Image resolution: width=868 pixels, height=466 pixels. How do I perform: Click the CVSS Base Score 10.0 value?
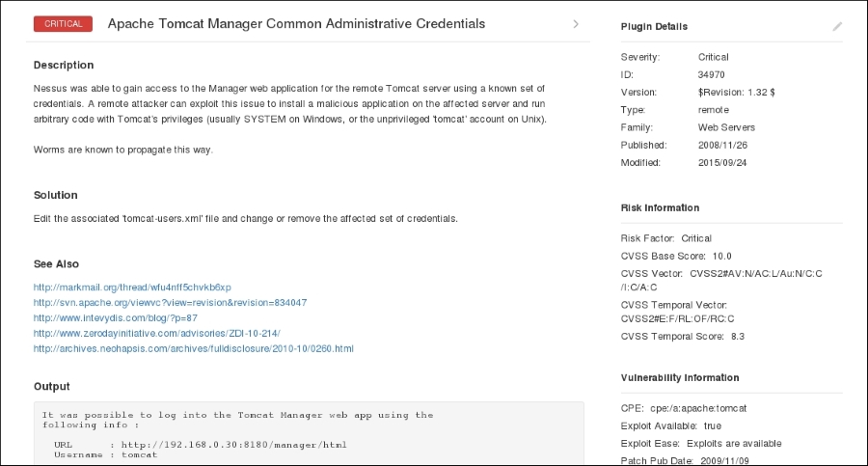722,256
